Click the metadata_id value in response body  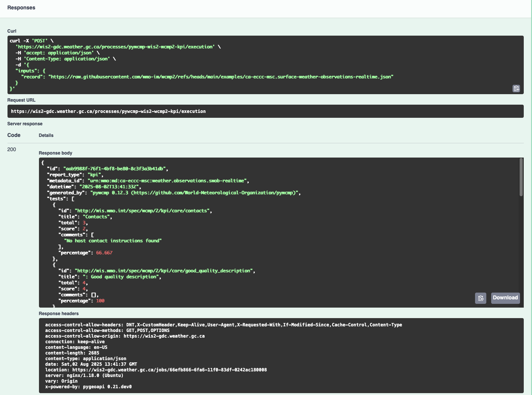tap(169, 180)
